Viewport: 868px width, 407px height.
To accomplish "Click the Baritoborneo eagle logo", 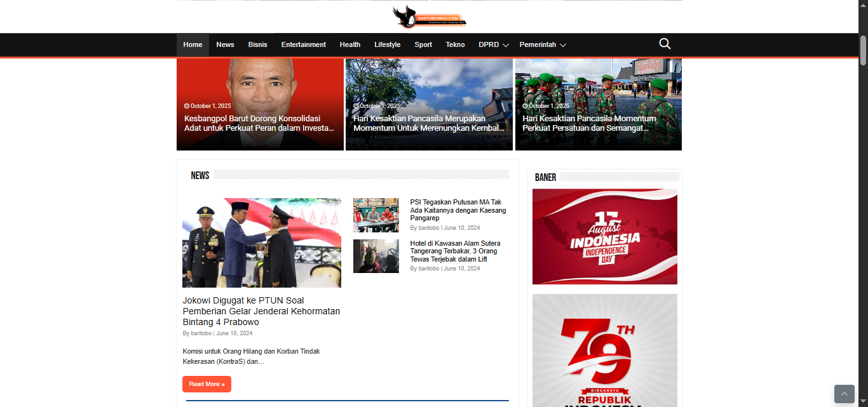I will 430,17.
